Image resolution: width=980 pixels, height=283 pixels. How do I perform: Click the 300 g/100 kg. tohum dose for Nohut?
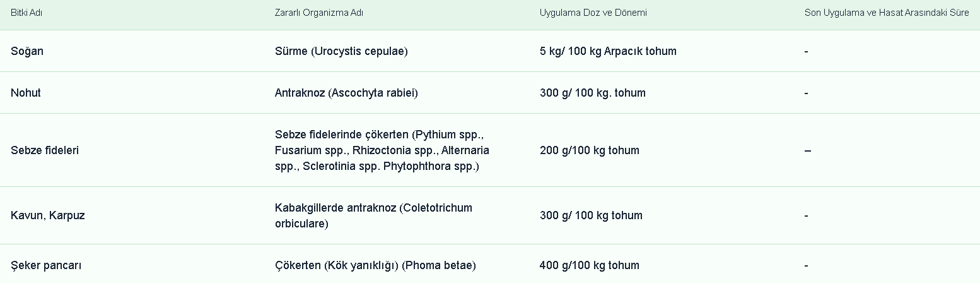tap(593, 93)
